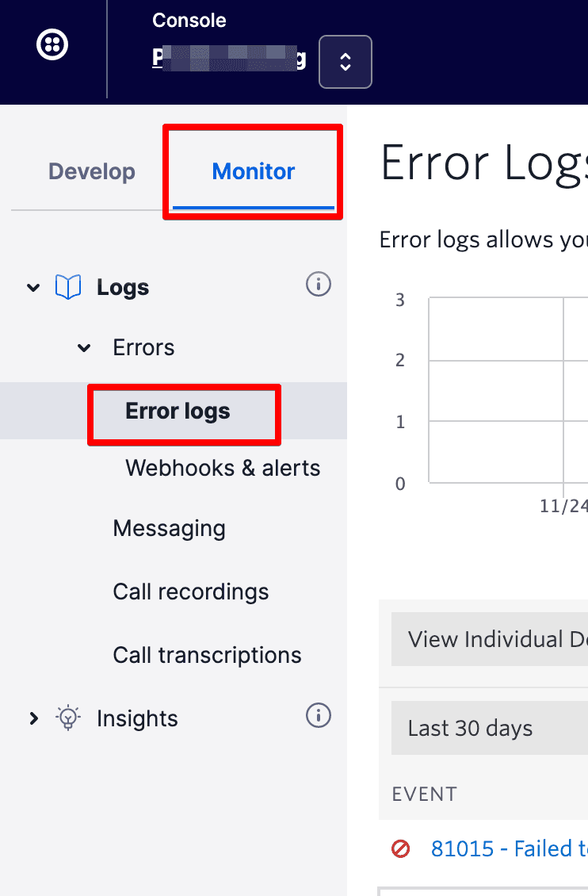The image size is (588, 896).
Task: Click the Insights lightbulb icon
Action: coord(68,718)
